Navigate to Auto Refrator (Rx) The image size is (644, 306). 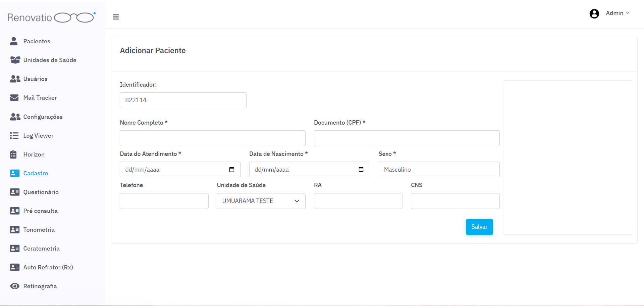pos(48,267)
